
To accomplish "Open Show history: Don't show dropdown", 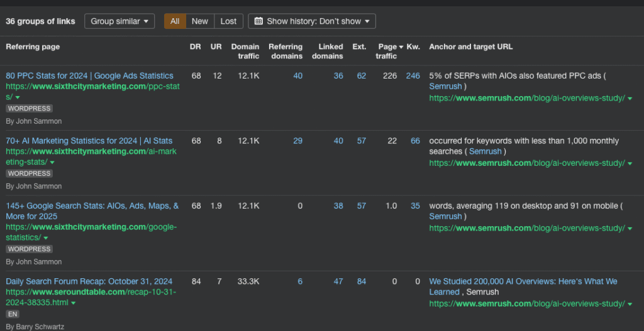I will (312, 21).
